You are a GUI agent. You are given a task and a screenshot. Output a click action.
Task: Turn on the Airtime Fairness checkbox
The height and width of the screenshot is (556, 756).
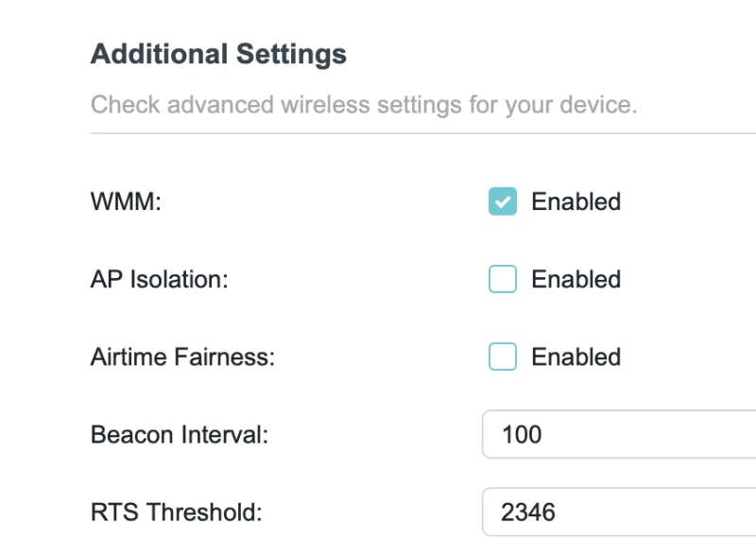point(503,356)
